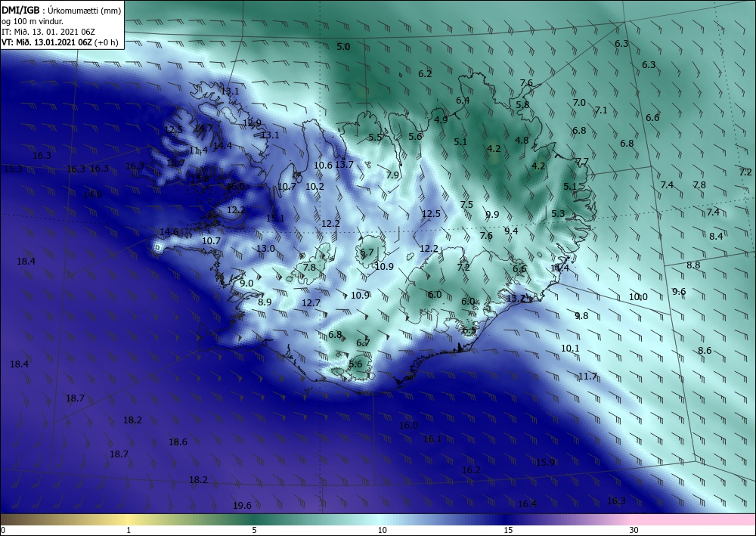Screen dimensions: 756x536
Task: Click the map value 4.8
Action: point(522,141)
